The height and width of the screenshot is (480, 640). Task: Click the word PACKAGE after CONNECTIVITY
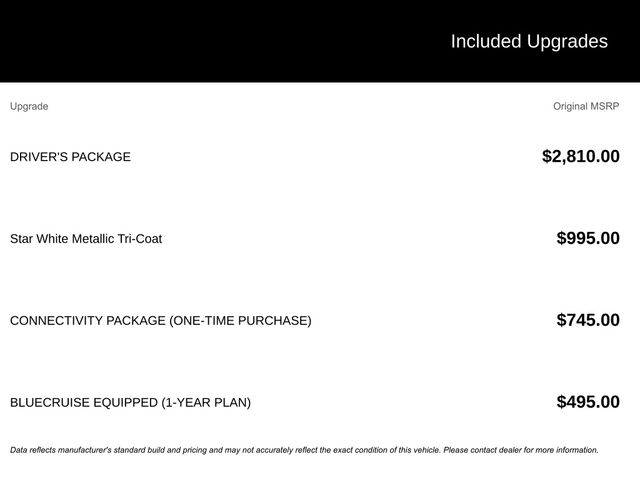133,321
